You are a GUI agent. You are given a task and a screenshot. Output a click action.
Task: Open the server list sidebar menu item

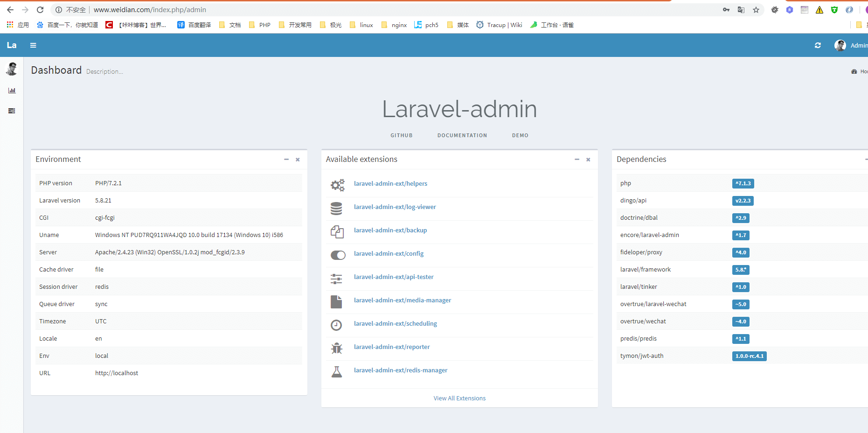pyautogui.click(x=12, y=111)
